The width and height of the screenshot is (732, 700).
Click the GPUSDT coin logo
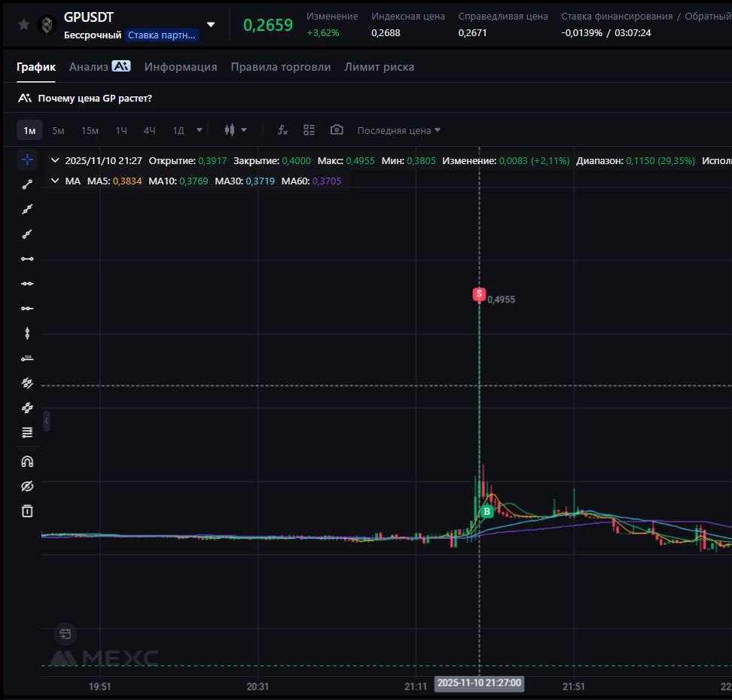tap(47, 24)
